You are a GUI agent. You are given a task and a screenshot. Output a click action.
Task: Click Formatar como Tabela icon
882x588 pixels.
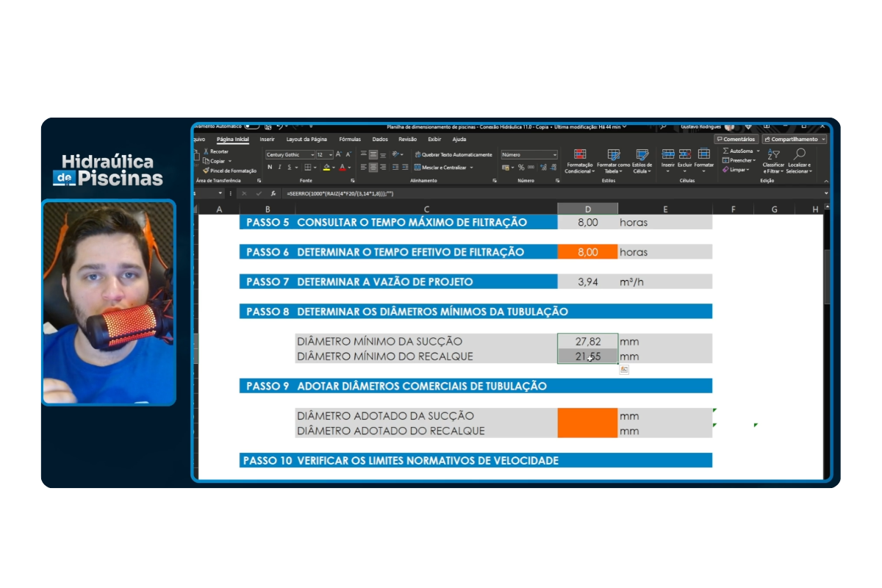[x=613, y=154]
